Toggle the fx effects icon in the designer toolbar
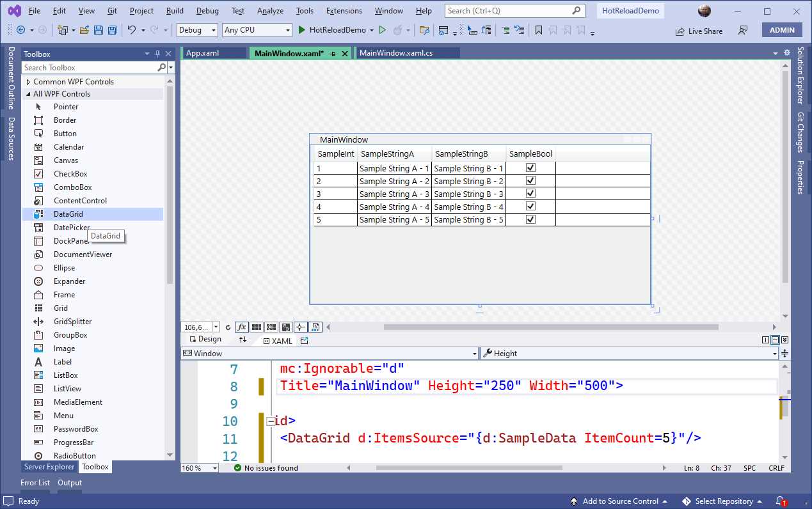The image size is (812, 509). tap(241, 327)
